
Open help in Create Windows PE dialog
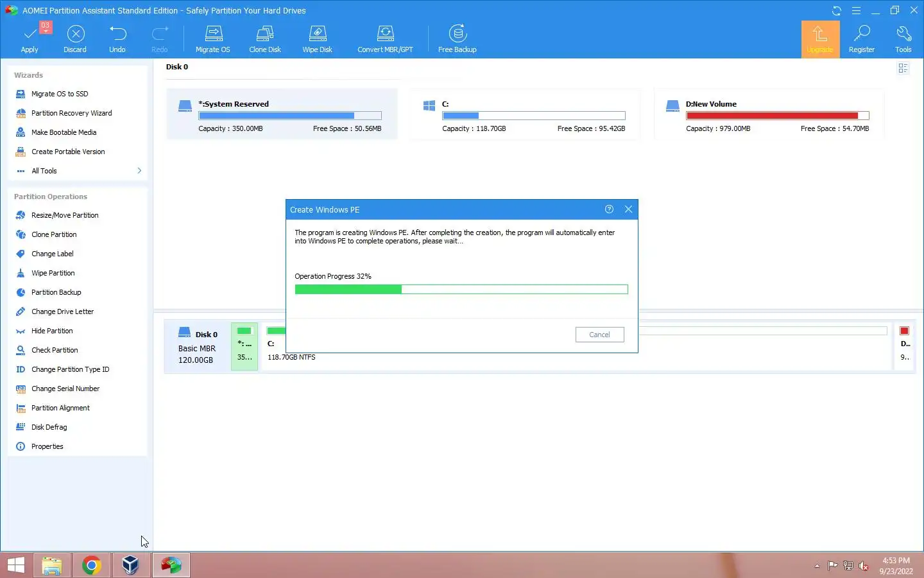click(x=609, y=209)
